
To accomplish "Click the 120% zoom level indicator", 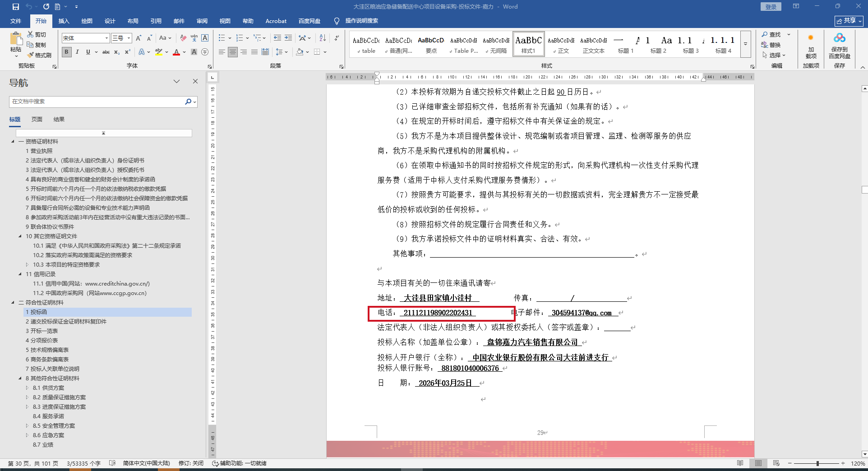I will tap(858, 463).
